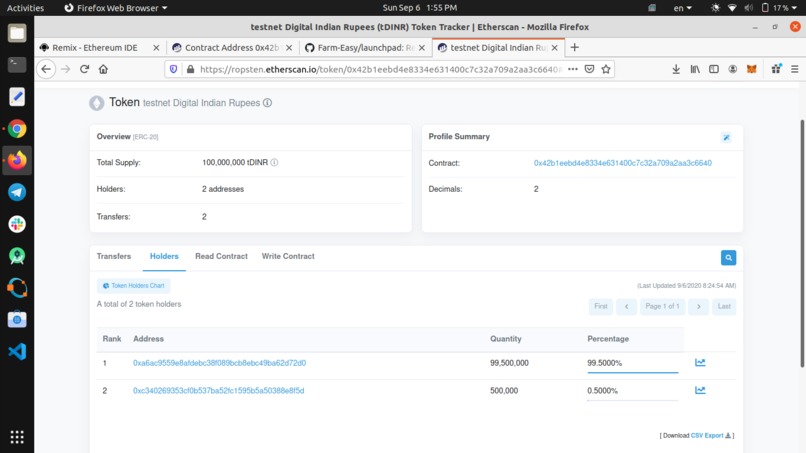The width and height of the screenshot is (806, 453).
Task: Open MetaMask fox extension
Action: coord(752,69)
